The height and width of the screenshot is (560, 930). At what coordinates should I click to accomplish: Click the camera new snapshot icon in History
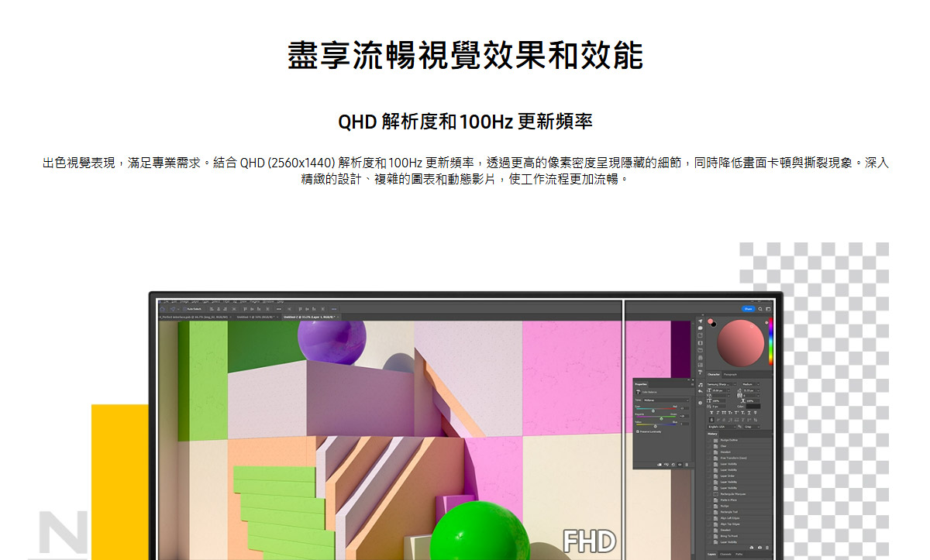759,548
